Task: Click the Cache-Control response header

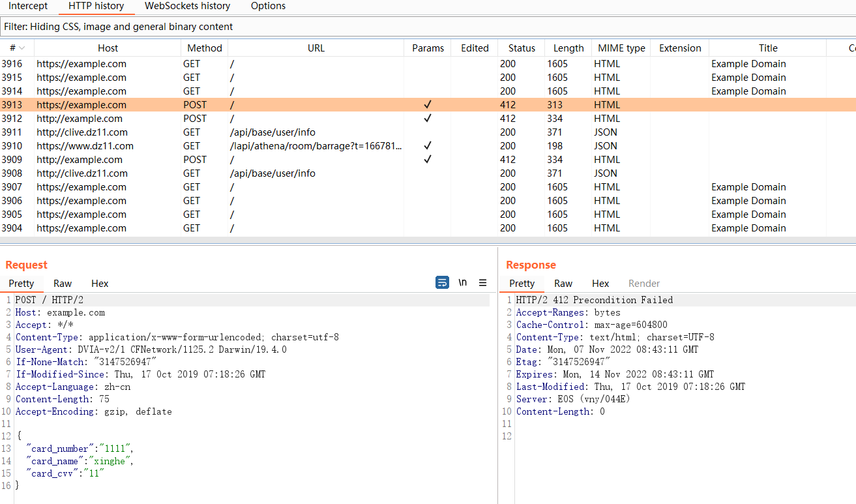Action: [x=592, y=325]
